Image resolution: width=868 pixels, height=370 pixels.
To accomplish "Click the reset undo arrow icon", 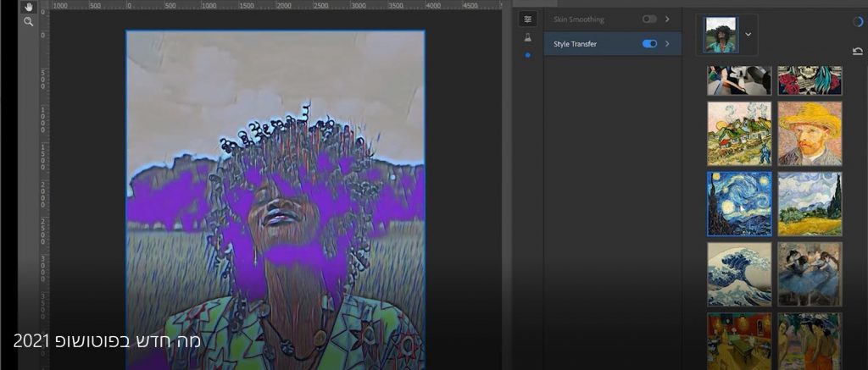I will pos(857,52).
